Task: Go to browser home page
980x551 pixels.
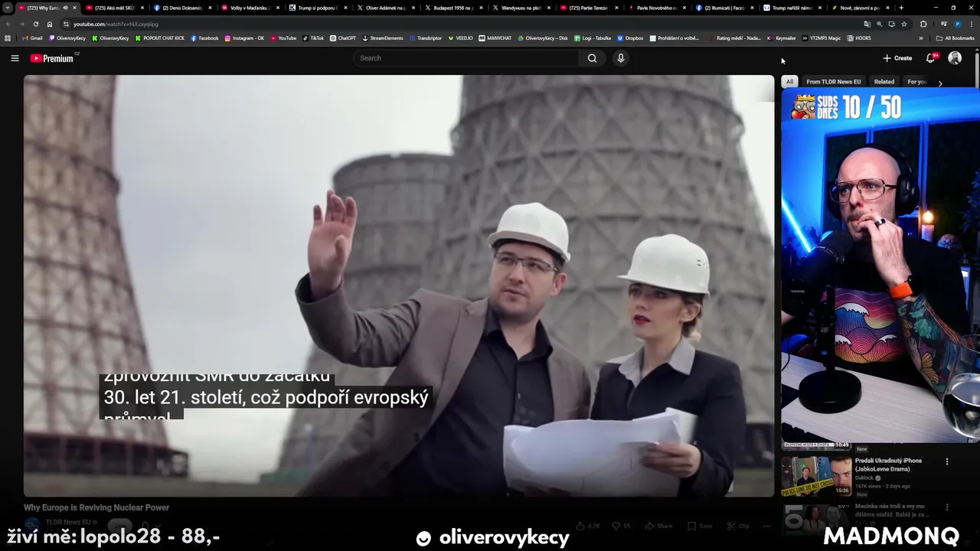Action: [50, 24]
